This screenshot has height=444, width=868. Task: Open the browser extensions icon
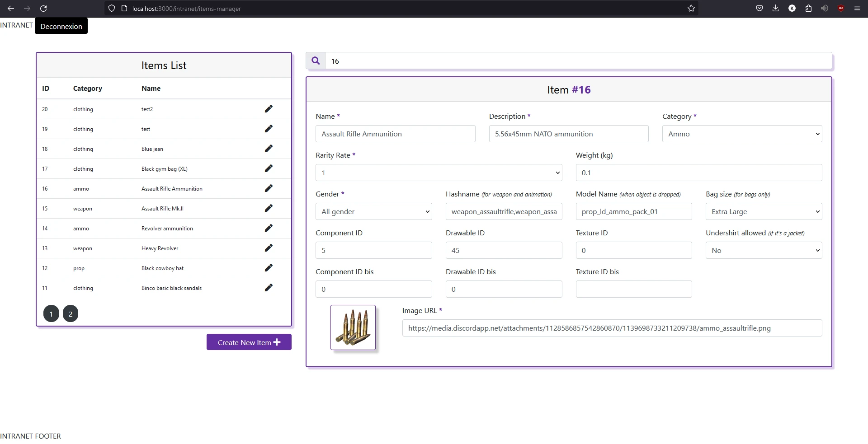[x=808, y=8]
